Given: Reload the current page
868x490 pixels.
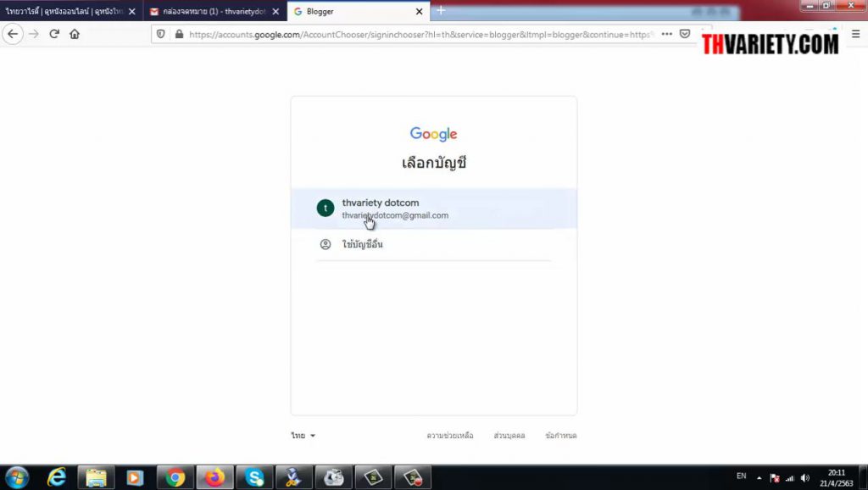Looking at the screenshot, I should [54, 34].
